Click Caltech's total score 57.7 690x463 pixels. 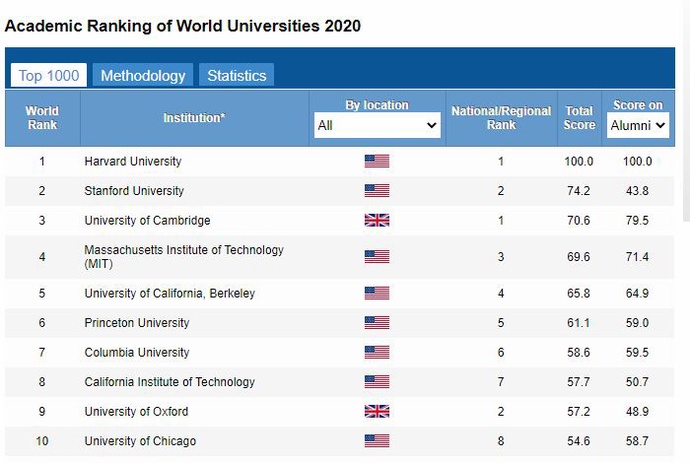coord(579,382)
